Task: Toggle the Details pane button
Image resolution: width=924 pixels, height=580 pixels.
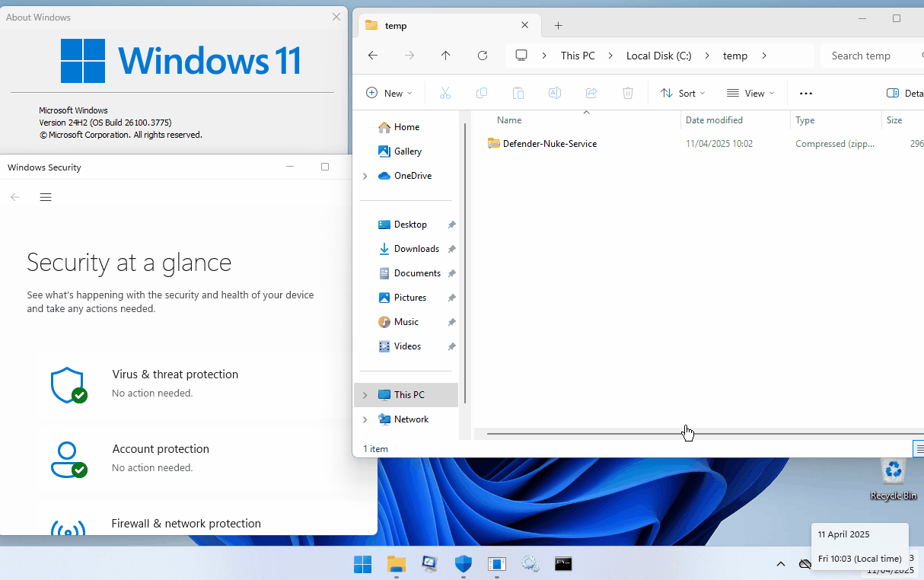Action: pyautogui.click(x=905, y=93)
